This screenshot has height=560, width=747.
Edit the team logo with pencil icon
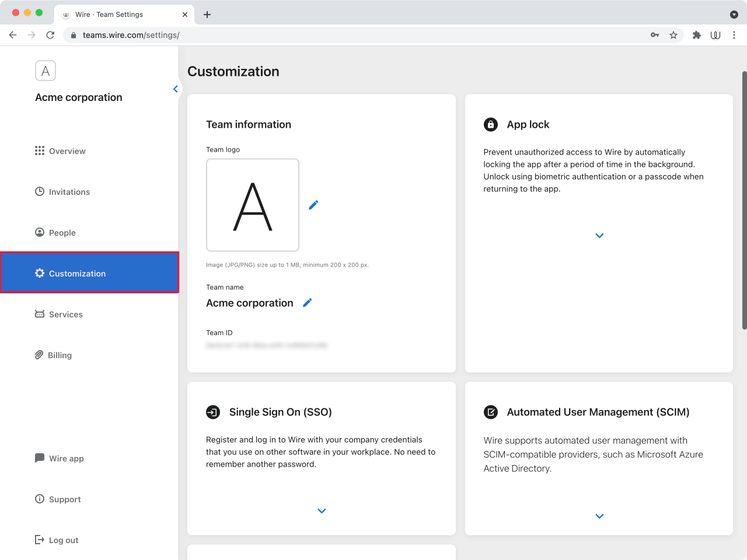pyautogui.click(x=313, y=205)
